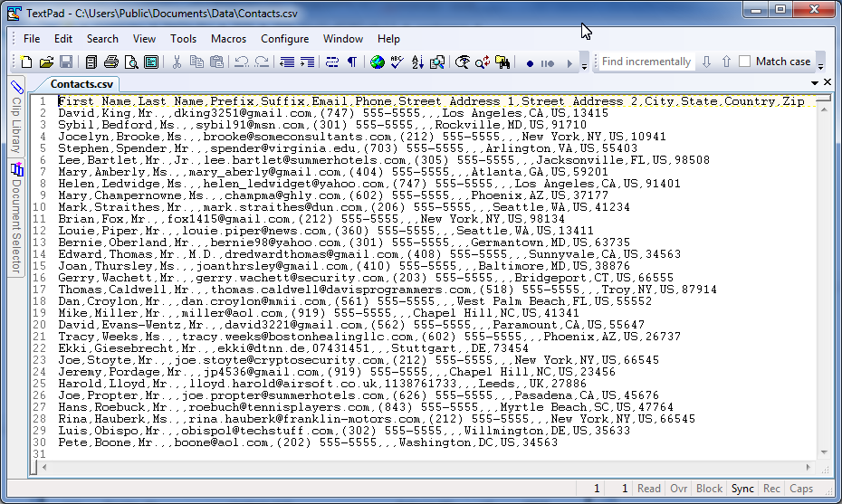The image size is (842, 504).
Task: Click the line with ekki@dtnn.de
Action: coord(293,348)
